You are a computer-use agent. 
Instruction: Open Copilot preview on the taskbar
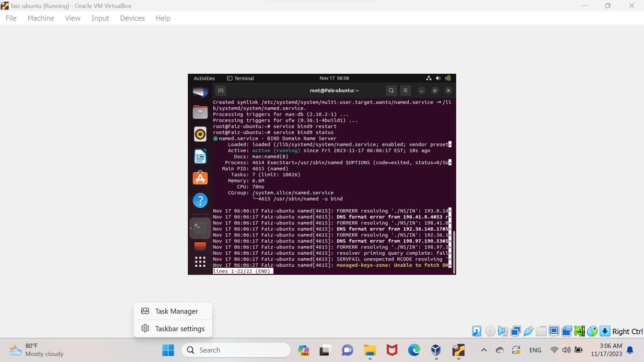click(x=304, y=350)
